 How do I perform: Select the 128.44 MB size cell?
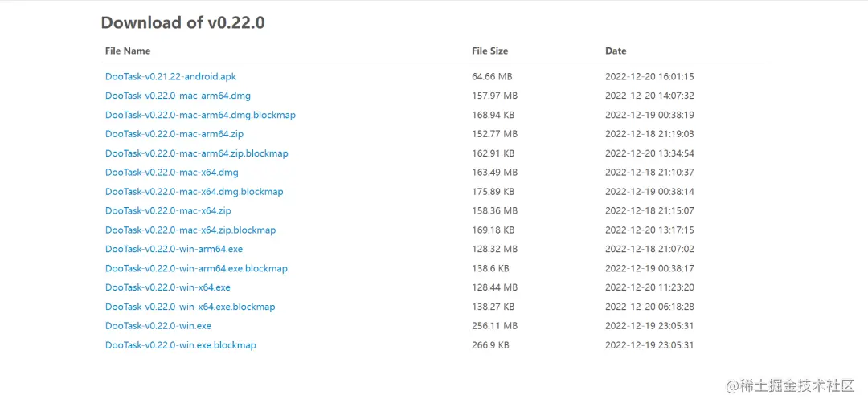[x=494, y=287]
